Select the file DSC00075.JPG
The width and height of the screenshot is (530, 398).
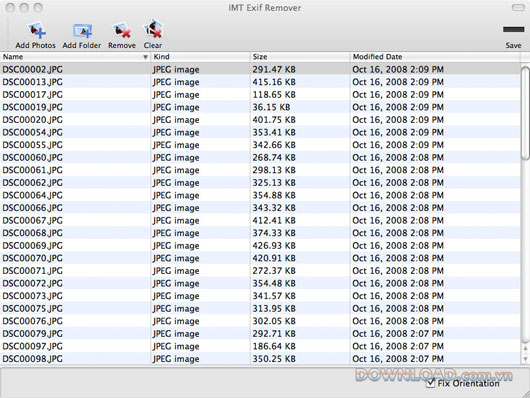260,308
